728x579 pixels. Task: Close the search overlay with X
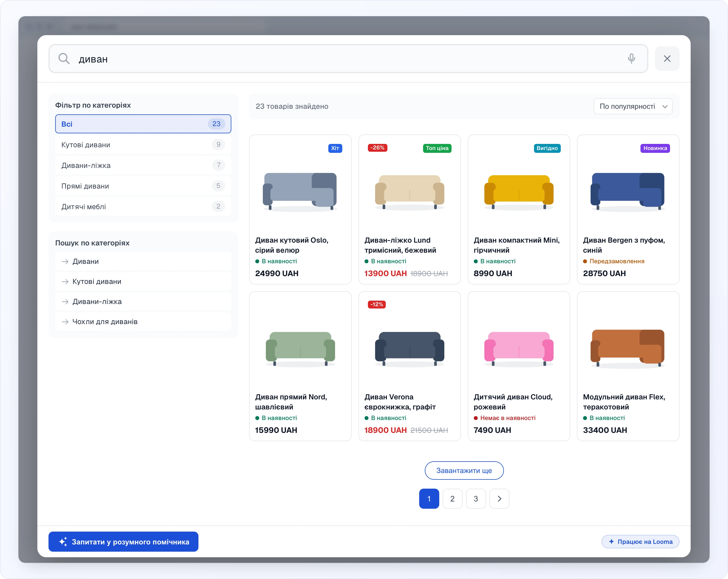point(667,59)
